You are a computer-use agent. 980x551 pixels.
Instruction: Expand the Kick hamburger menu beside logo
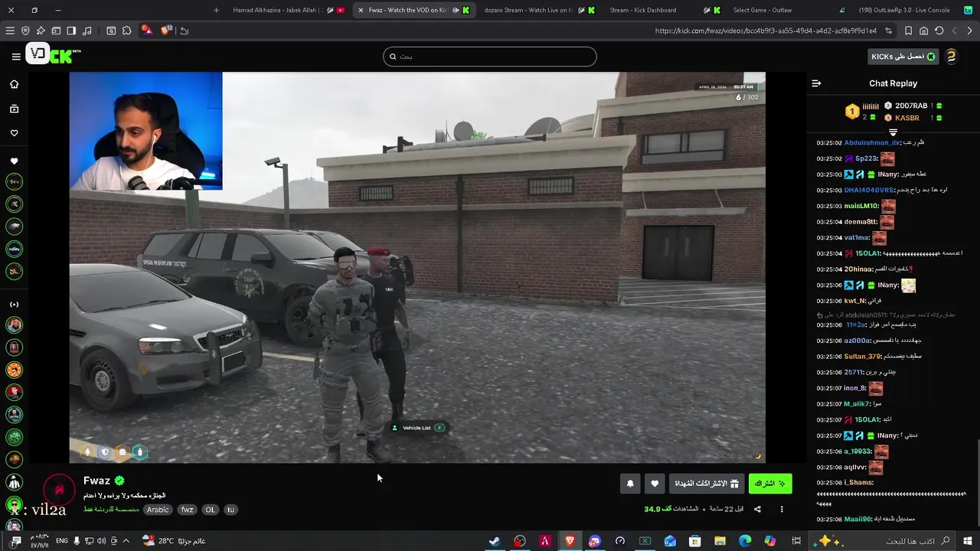coord(16,57)
